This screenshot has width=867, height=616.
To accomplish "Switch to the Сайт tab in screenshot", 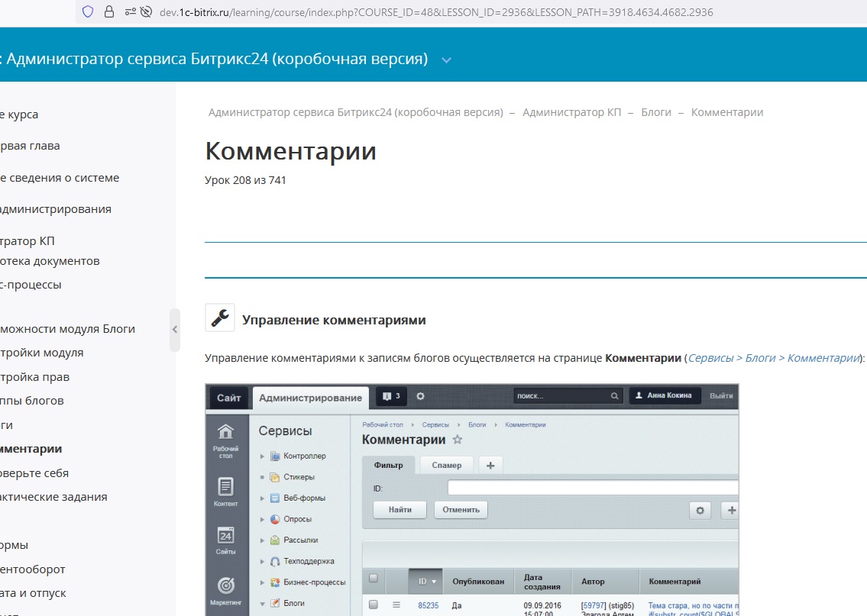I will click(x=228, y=398).
